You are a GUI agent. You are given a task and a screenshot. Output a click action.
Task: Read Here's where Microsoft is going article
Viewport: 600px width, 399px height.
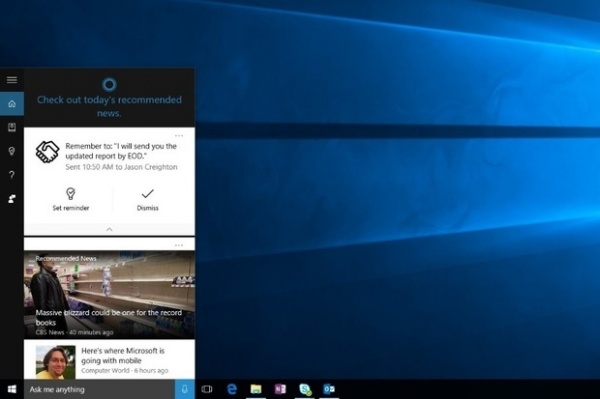123,356
